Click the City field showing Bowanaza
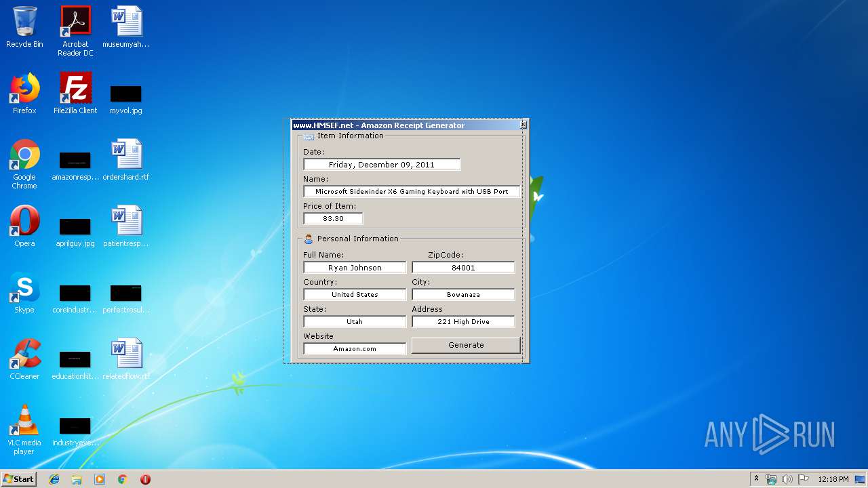The height and width of the screenshot is (488, 868). tap(463, 295)
